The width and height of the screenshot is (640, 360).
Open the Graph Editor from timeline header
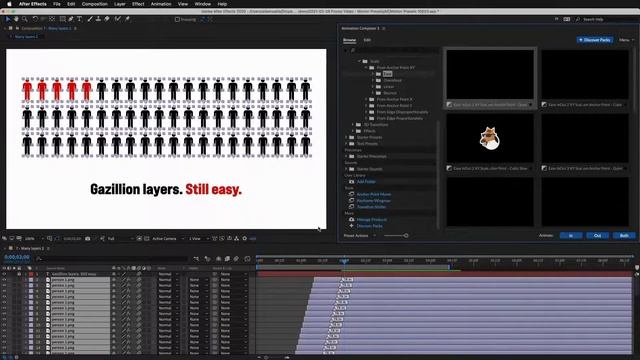pos(247,259)
